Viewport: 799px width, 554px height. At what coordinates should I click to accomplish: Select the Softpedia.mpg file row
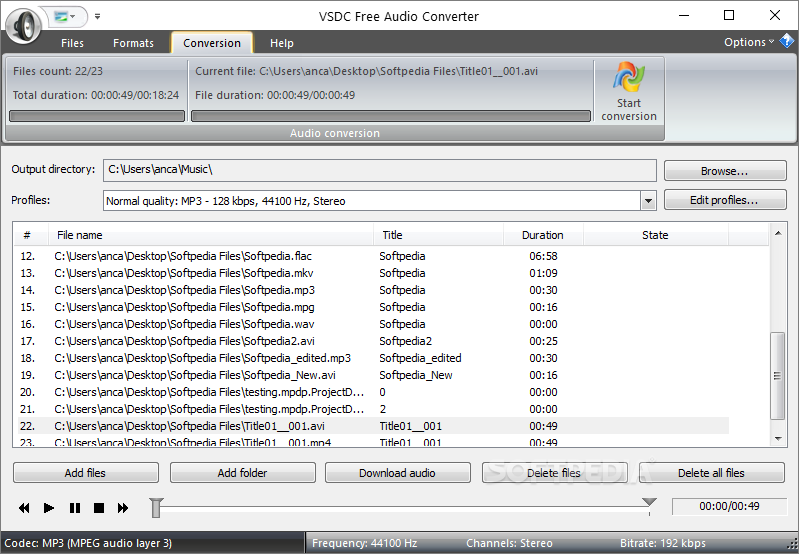click(373, 307)
